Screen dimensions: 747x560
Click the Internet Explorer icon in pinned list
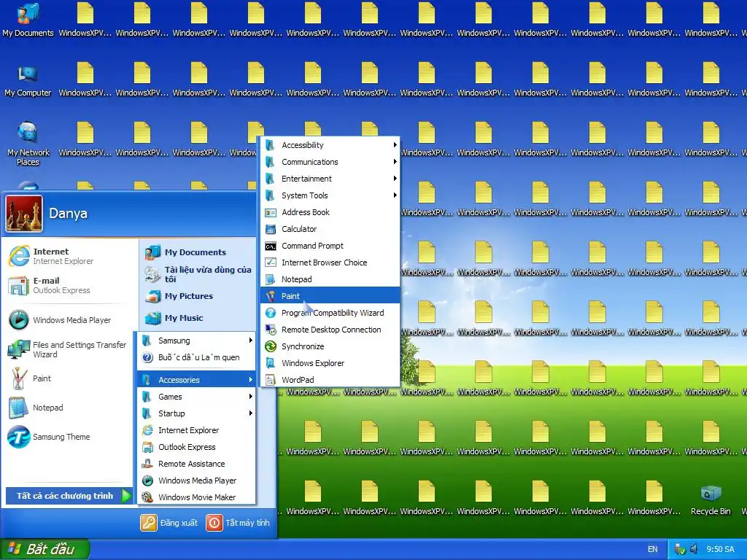[x=18, y=256]
